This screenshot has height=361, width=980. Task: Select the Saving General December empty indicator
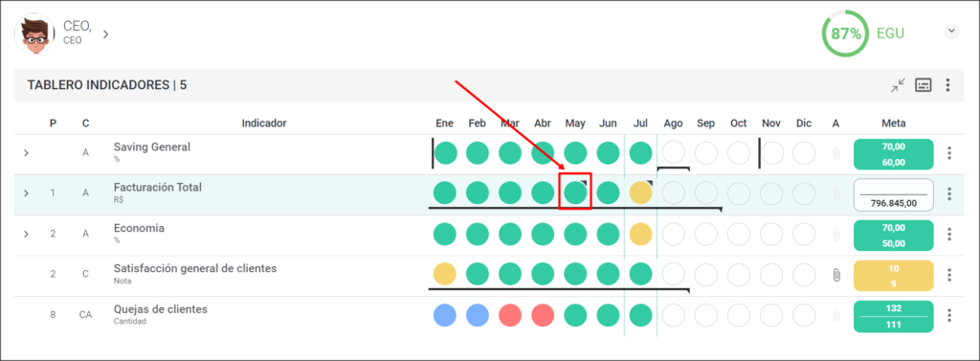[x=804, y=152]
